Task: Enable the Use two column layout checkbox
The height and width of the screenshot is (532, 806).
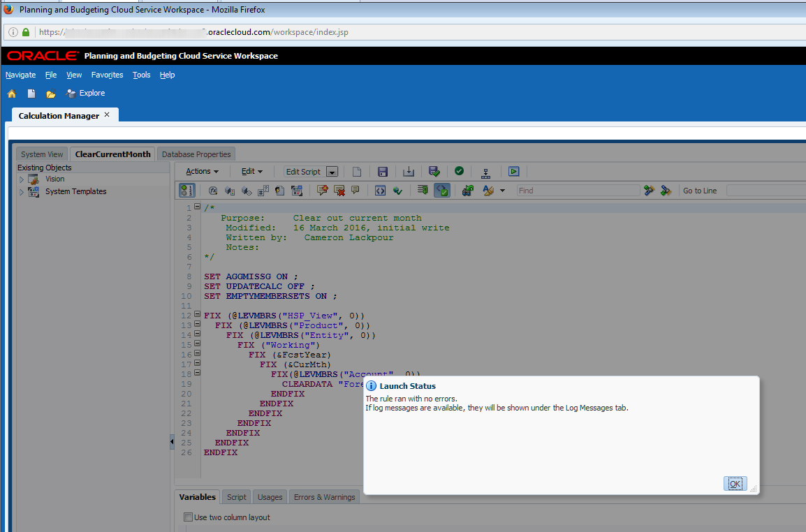Action: point(188,517)
